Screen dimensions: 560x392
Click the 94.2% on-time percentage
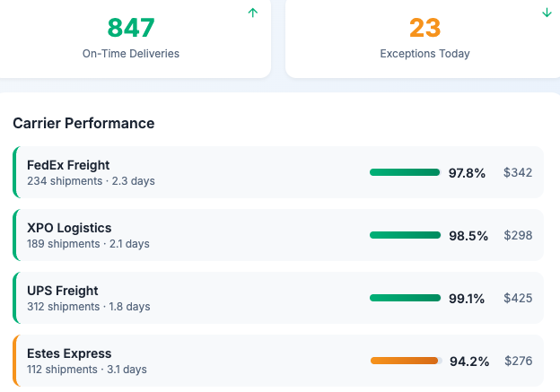469,362
